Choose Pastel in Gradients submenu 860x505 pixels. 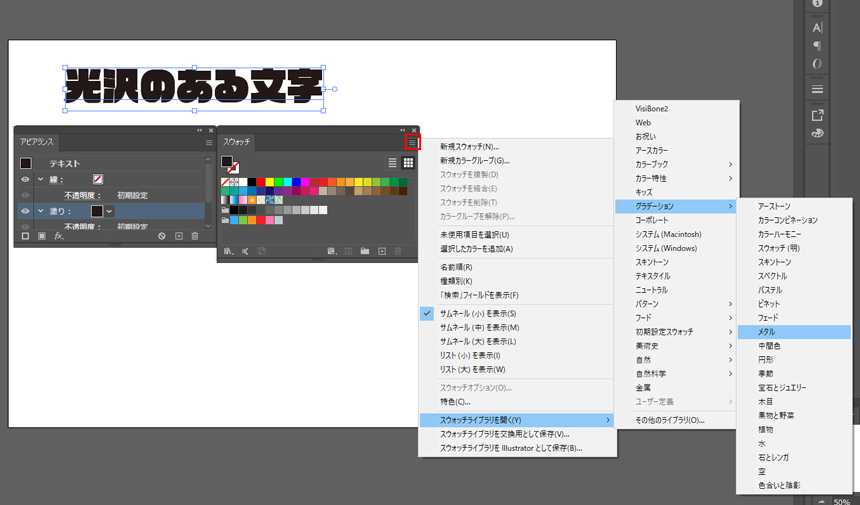tap(794, 290)
